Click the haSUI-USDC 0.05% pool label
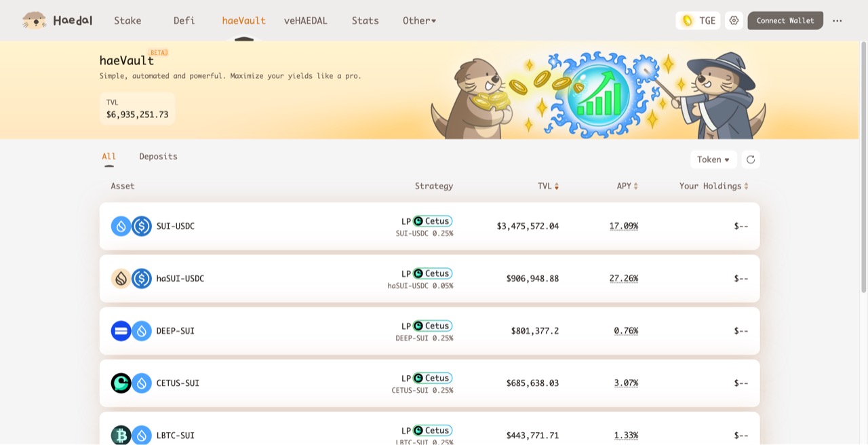868x445 pixels. coord(420,286)
